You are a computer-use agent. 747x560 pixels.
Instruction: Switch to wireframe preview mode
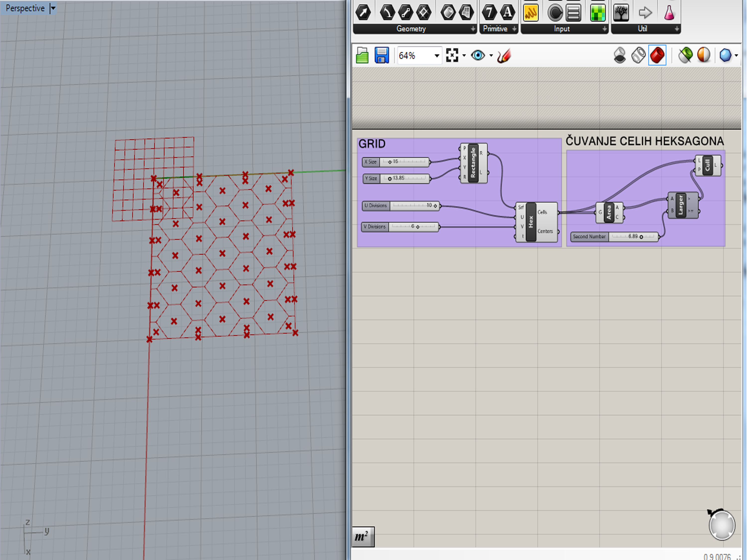[638, 55]
